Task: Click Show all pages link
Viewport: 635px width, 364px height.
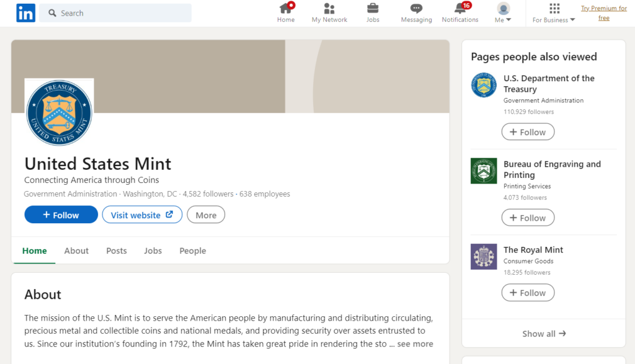Action: point(544,334)
